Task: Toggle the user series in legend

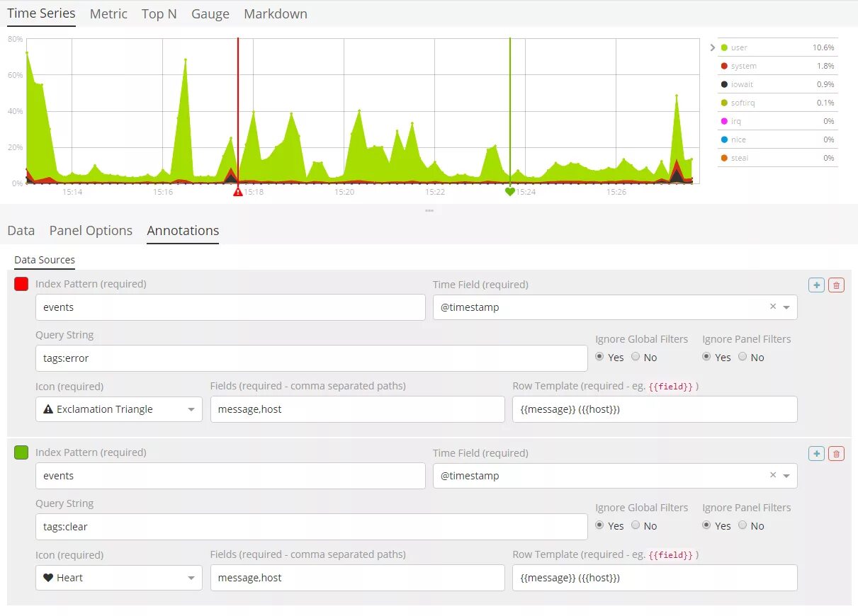Action: (x=739, y=47)
